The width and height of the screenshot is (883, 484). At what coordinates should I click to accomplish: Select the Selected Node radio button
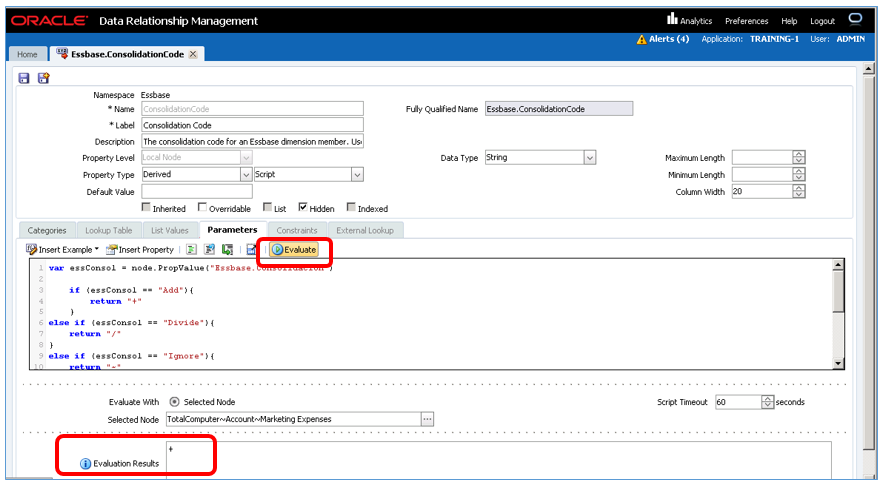[175, 402]
